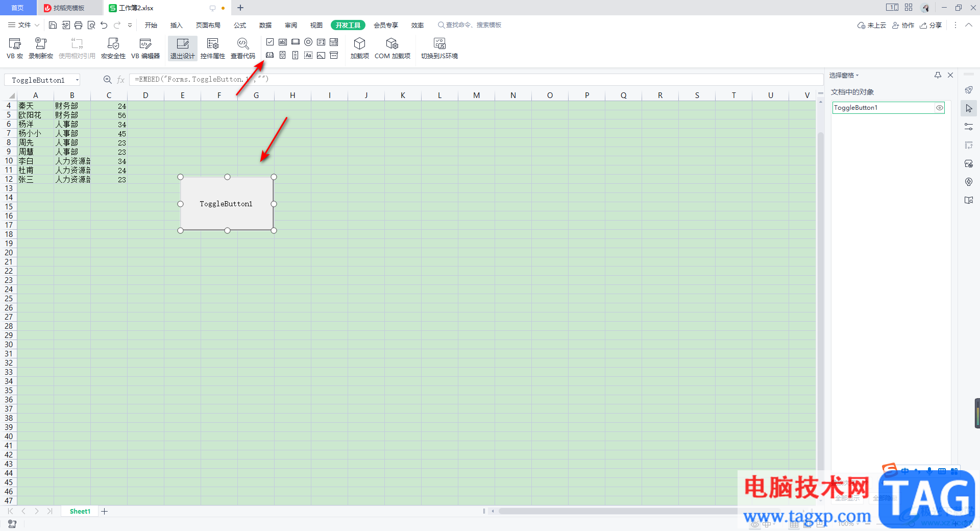Toggle visibility eye for ToggleButton1 object
980x531 pixels.
[x=939, y=108]
